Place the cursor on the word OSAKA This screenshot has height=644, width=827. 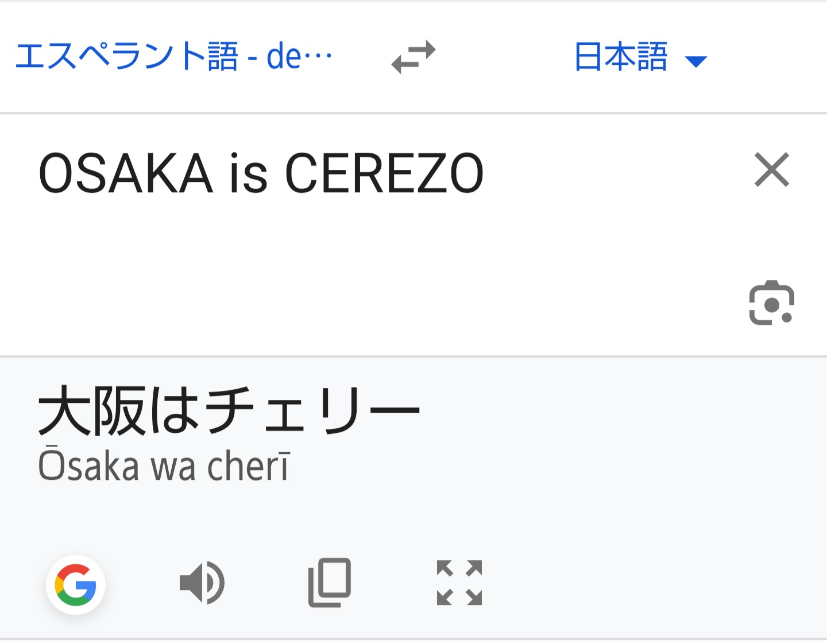(x=126, y=173)
